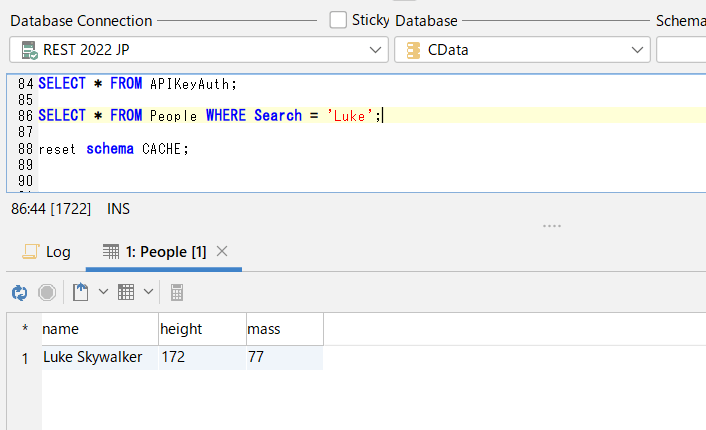Image resolution: width=706 pixels, height=430 pixels.
Task: Click the SELECT People WHERE Search line
Action: [x=209, y=116]
